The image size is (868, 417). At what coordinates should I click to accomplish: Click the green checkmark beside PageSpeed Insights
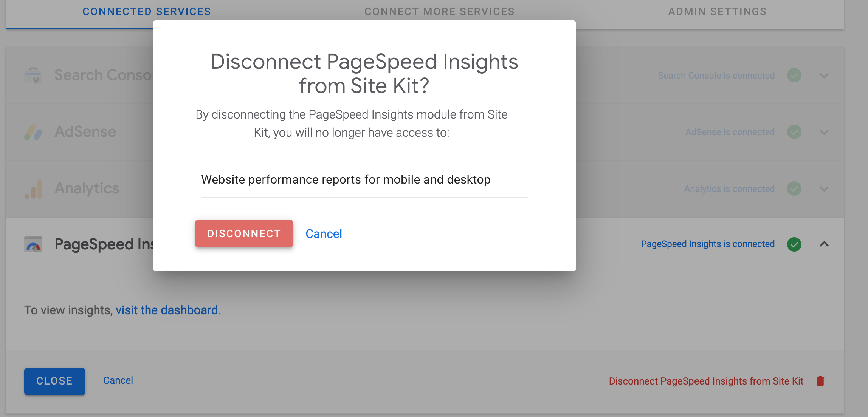click(795, 244)
